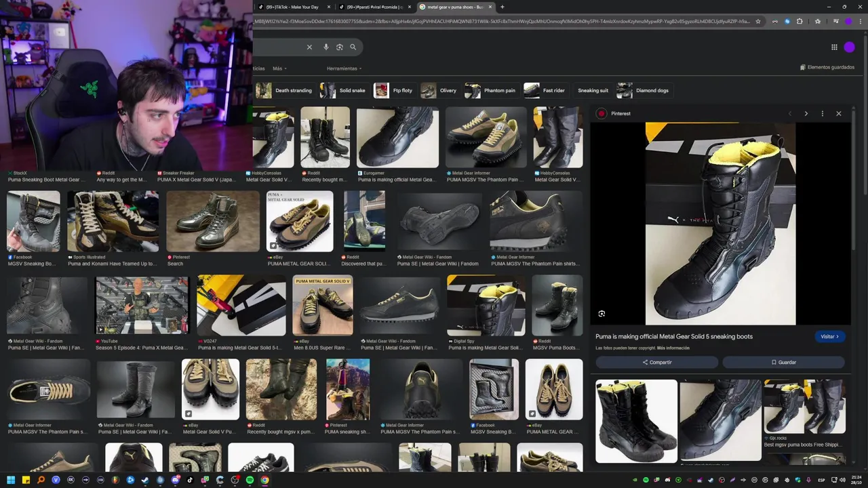This screenshot has width=868, height=488.
Task: Switch the ESP keyboard language indicator
Action: click(821, 480)
